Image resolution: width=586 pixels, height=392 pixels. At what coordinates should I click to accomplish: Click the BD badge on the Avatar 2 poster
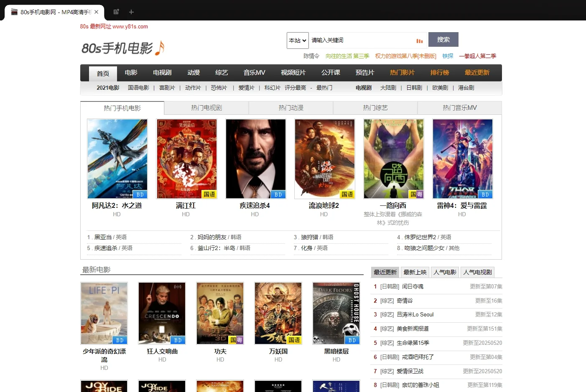140,194
